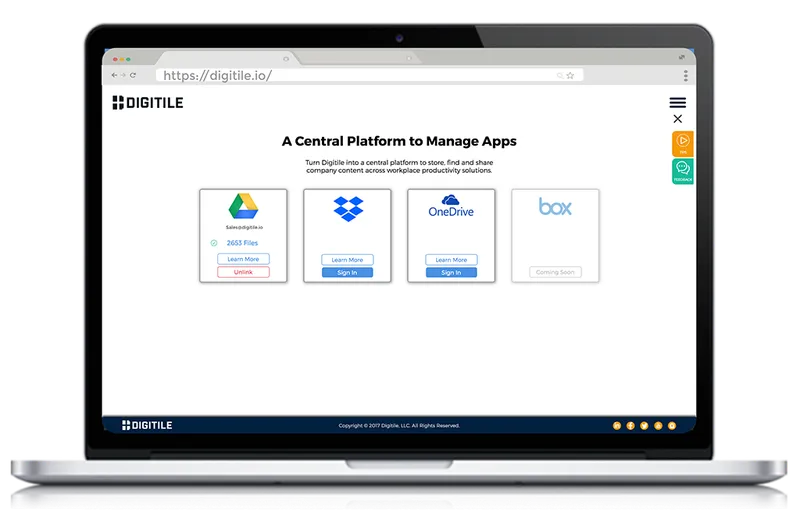Click Learn More on the OneDrive card
This screenshot has height=513, width=800.
tap(452, 260)
